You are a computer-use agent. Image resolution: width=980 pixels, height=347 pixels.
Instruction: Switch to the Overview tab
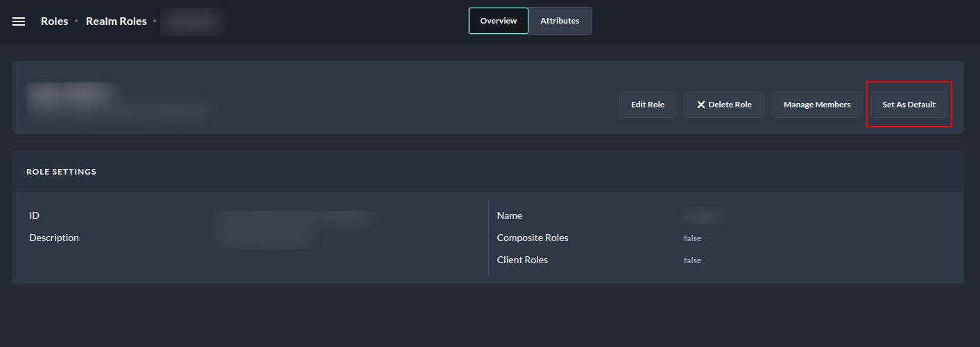(498, 21)
